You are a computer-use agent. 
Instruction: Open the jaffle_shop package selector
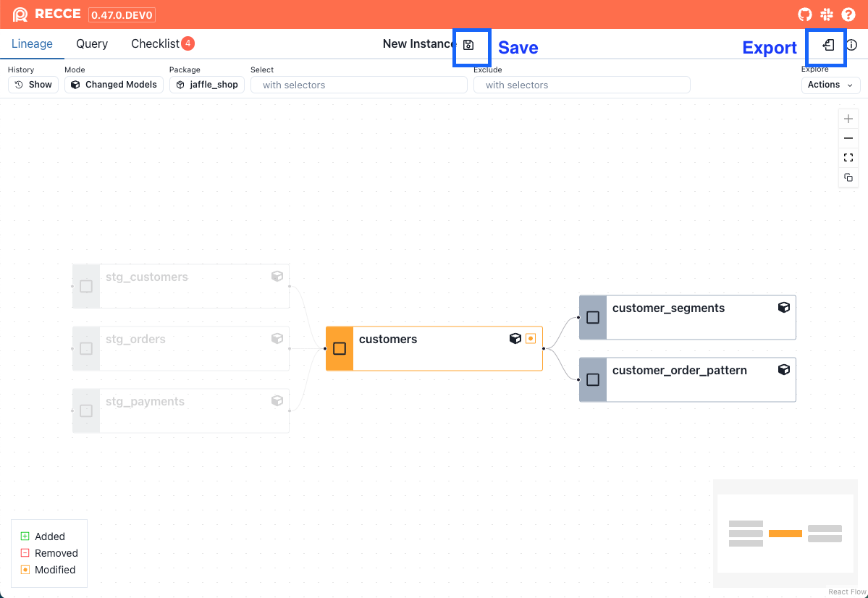click(x=206, y=85)
